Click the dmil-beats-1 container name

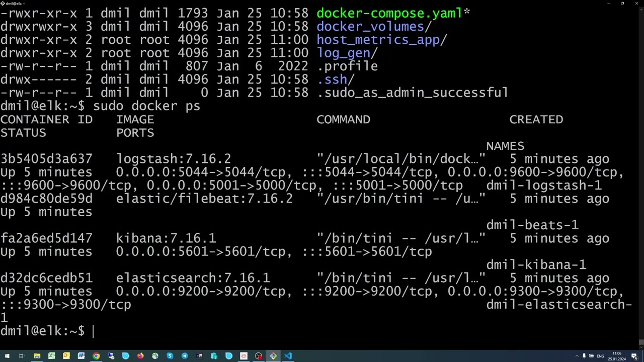[532, 225]
